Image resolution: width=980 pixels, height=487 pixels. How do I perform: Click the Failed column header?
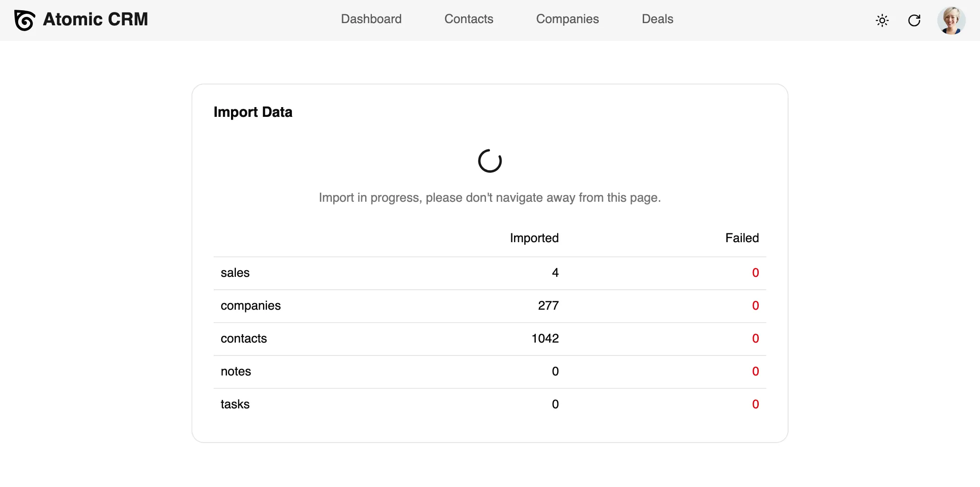(x=742, y=238)
